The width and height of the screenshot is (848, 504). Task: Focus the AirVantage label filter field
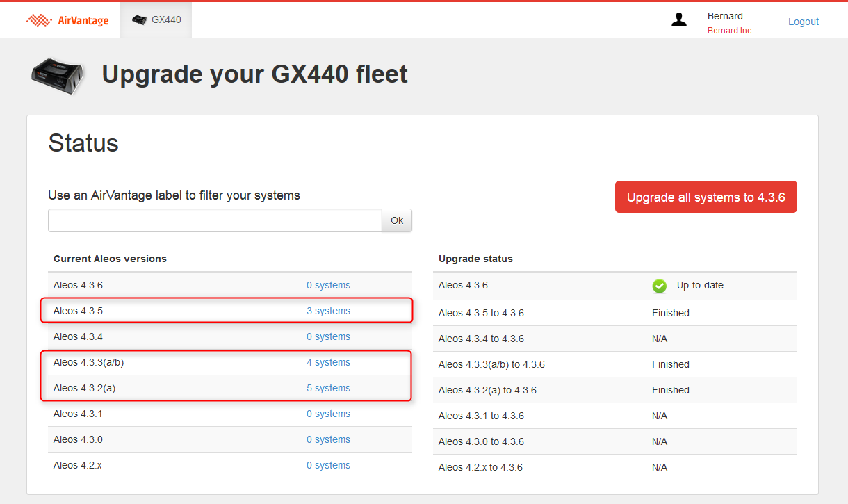215,220
